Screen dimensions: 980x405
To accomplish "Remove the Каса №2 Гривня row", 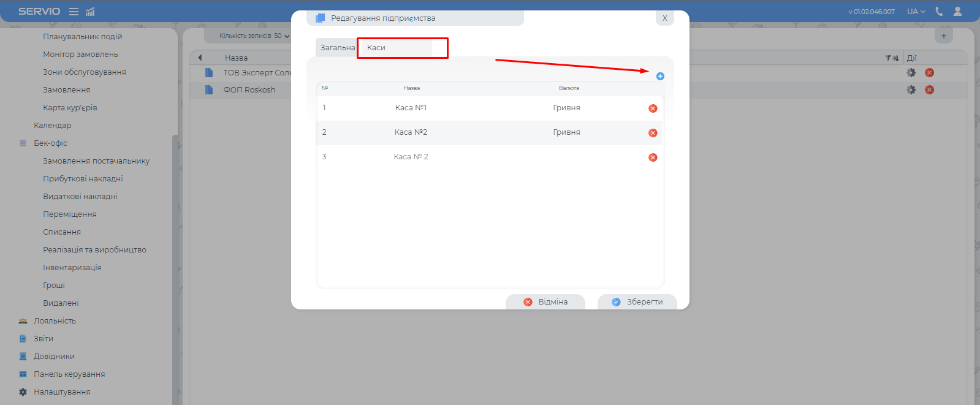I will click(x=653, y=133).
